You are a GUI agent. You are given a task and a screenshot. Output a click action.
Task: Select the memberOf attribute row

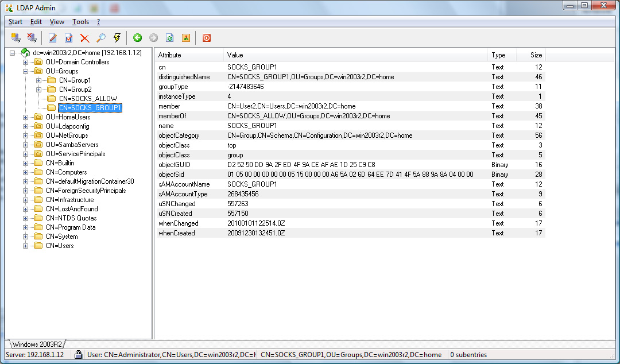(350, 116)
